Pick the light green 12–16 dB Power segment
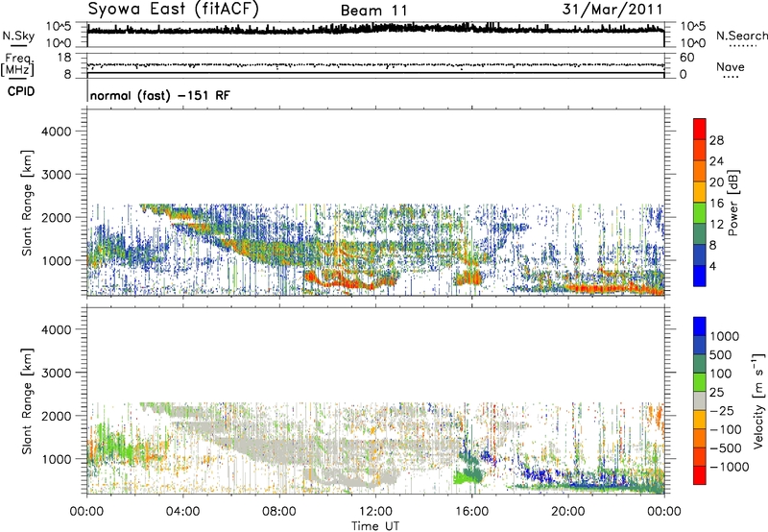Viewport: 768px width, 532px height. point(700,213)
